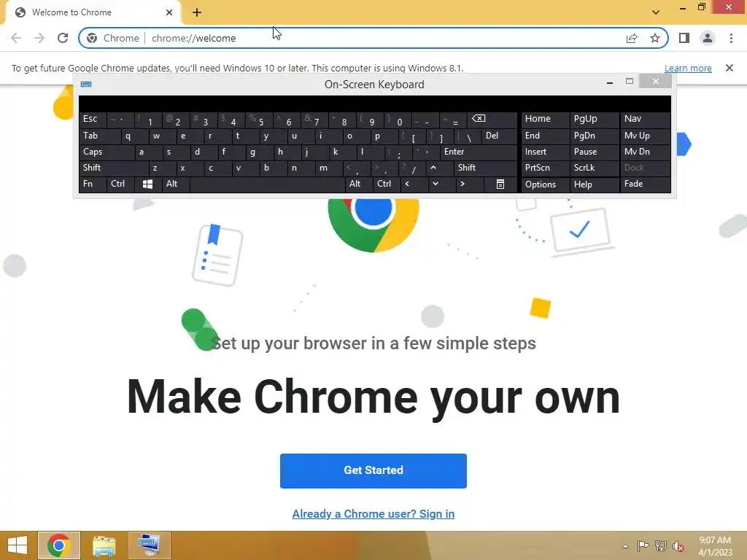Toggle left Ctrl key on keyboard

pyautogui.click(x=120, y=184)
